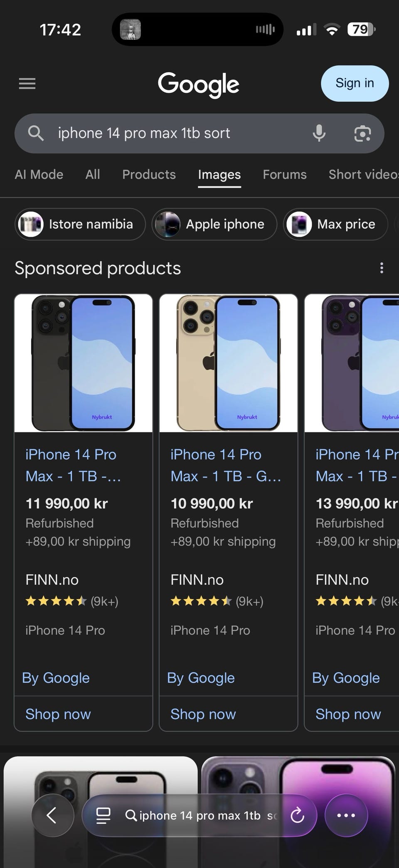This screenshot has width=399, height=868.
Task: Switch to the AI Mode tab
Action: 39,174
